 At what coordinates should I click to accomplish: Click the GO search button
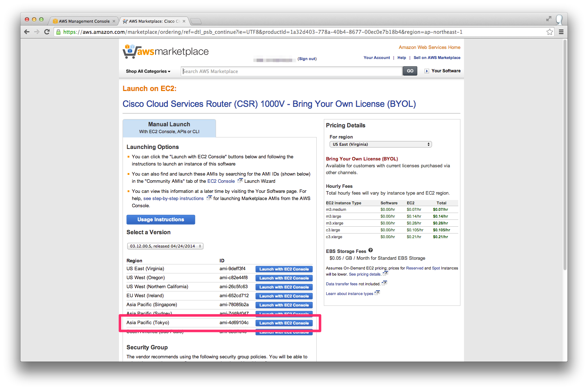point(409,71)
